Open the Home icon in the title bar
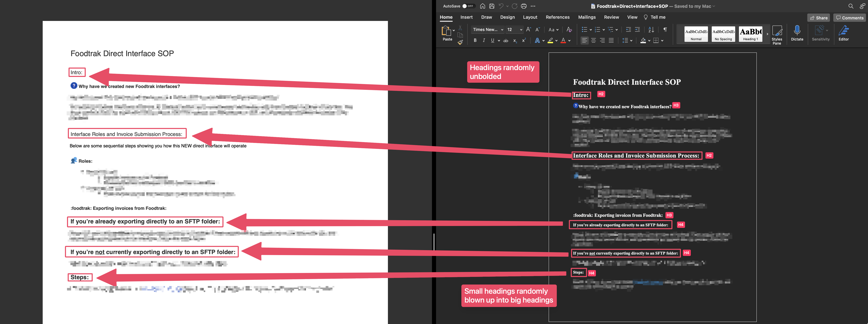 (482, 6)
